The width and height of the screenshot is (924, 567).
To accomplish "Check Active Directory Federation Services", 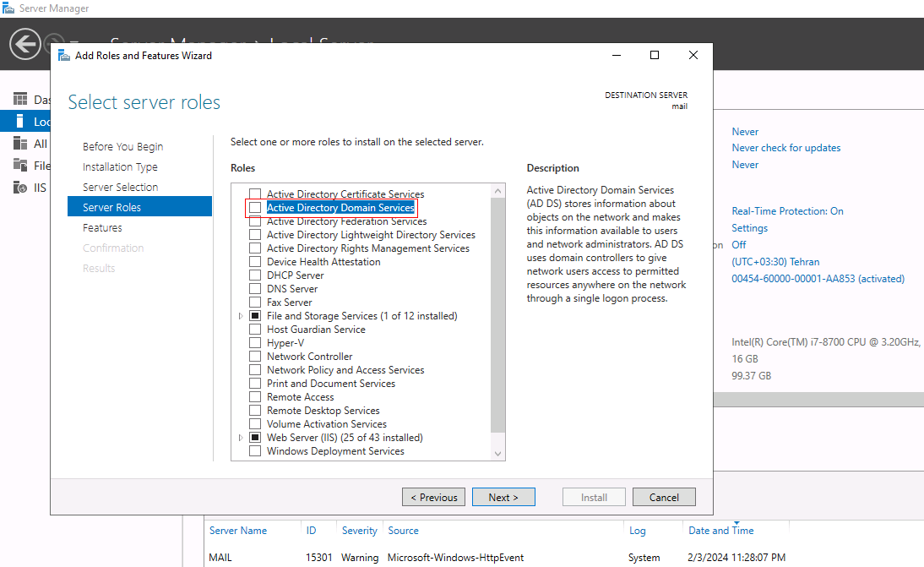I will pyautogui.click(x=255, y=221).
